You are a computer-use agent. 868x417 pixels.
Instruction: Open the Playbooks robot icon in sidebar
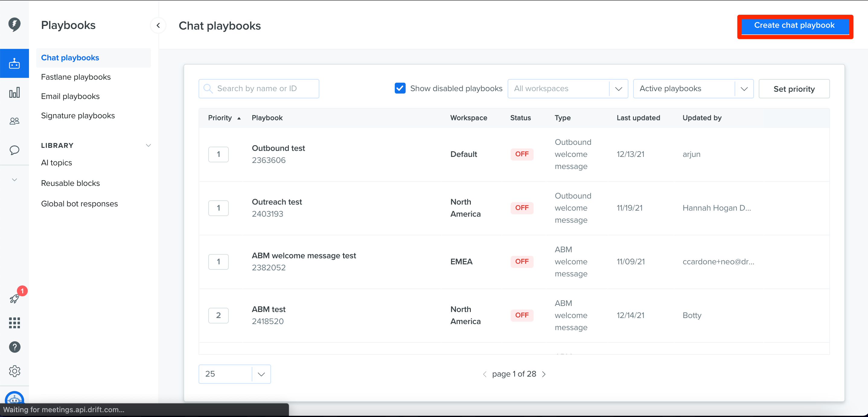pyautogui.click(x=14, y=63)
